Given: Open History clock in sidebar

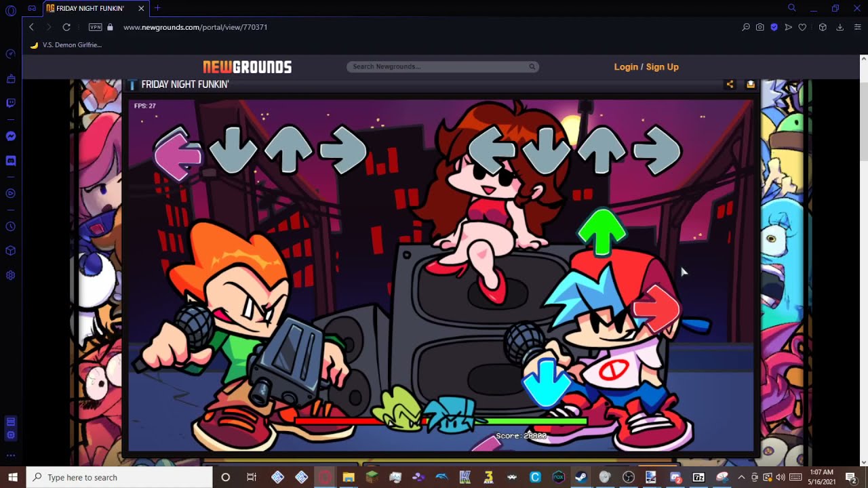Looking at the screenshot, I should (10, 226).
